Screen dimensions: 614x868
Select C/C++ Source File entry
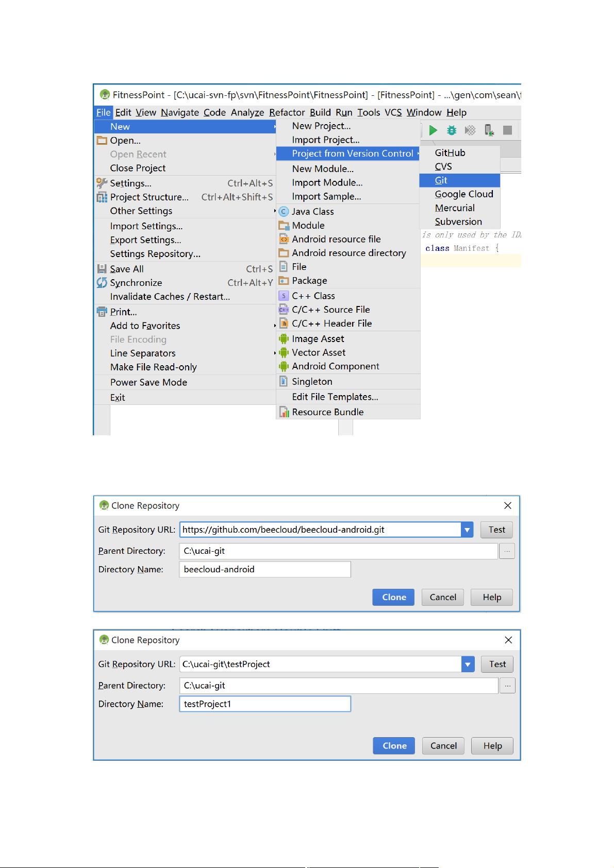[x=349, y=310]
